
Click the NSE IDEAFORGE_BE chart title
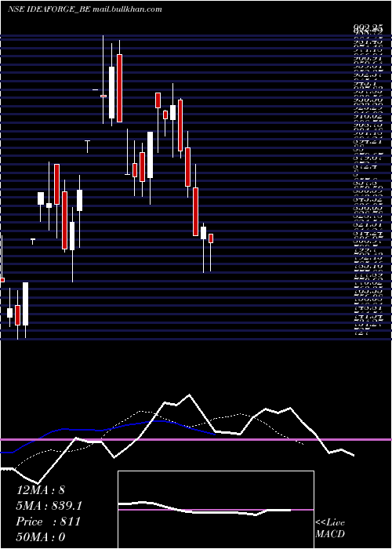[x=85, y=9]
